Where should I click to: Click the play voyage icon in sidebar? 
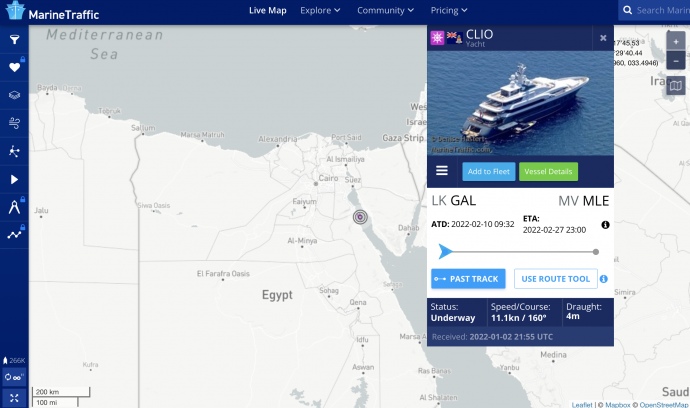click(14, 179)
